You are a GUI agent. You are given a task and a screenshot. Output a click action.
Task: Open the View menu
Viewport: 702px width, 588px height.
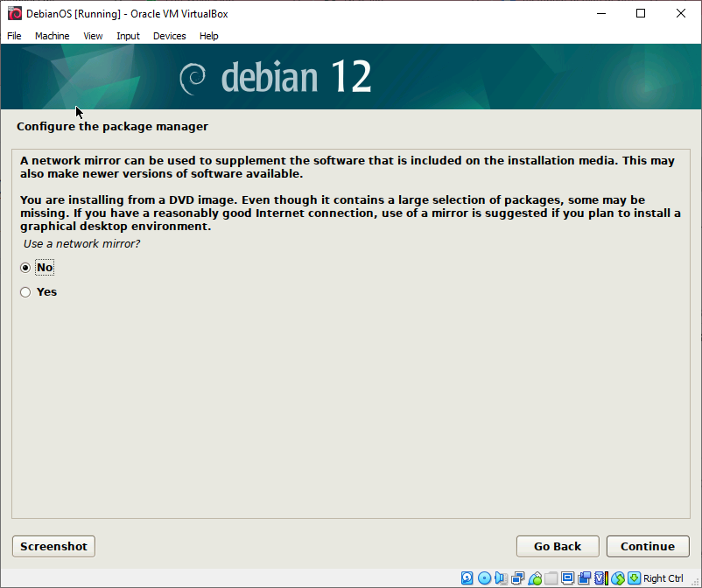click(x=93, y=36)
